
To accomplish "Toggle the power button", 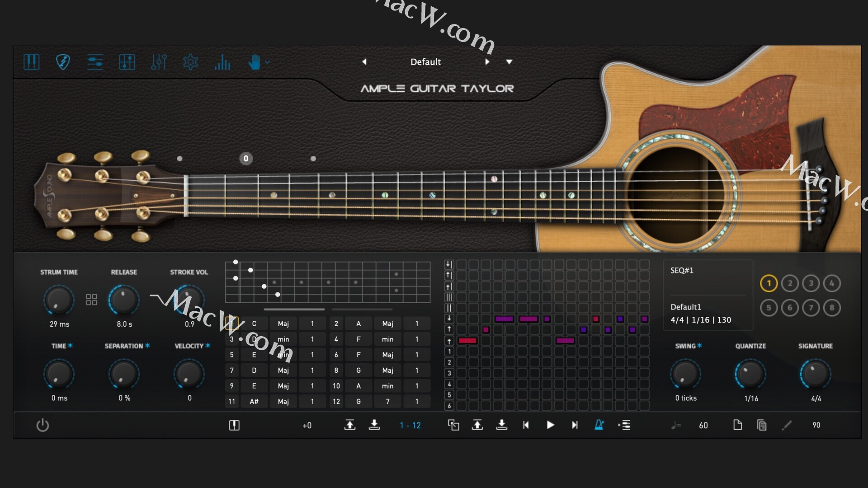I will tap(42, 425).
